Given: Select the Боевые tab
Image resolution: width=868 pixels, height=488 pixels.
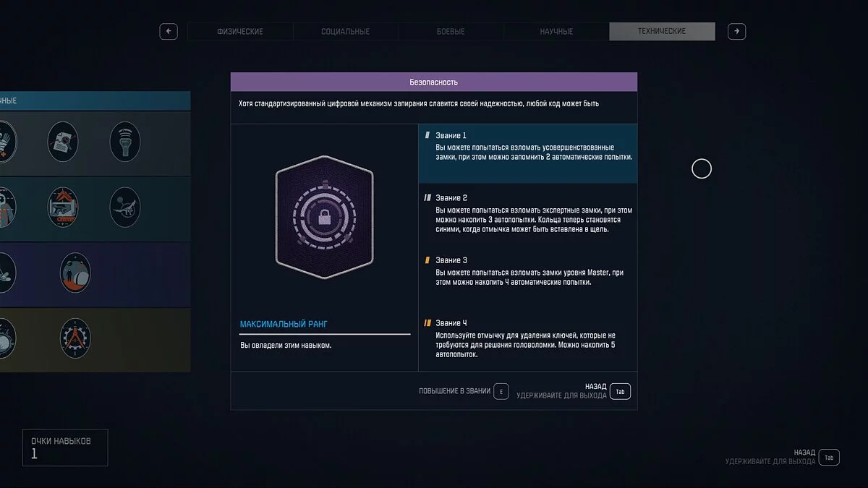Looking at the screenshot, I should (x=451, y=32).
